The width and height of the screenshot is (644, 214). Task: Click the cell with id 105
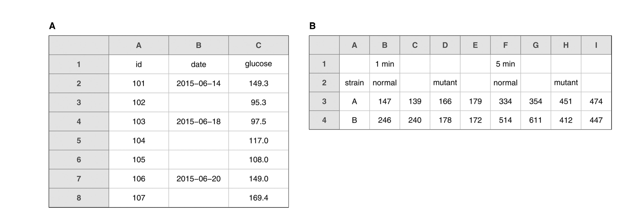pos(139,160)
